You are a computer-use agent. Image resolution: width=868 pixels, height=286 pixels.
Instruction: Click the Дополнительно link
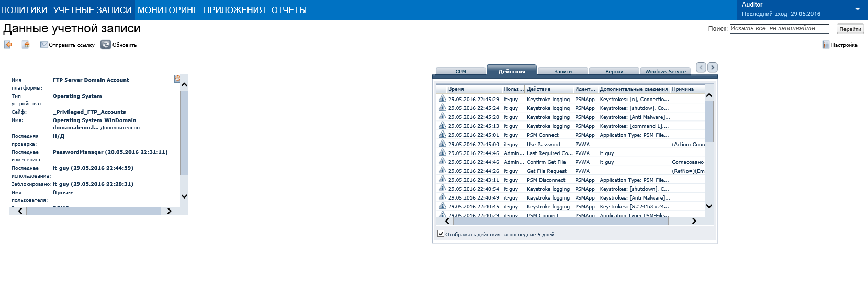[x=120, y=128]
